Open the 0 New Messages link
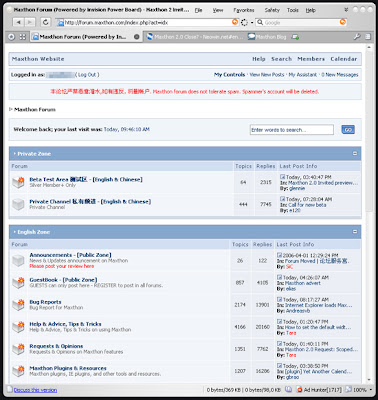The image size is (378, 400). (x=340, y=75)
